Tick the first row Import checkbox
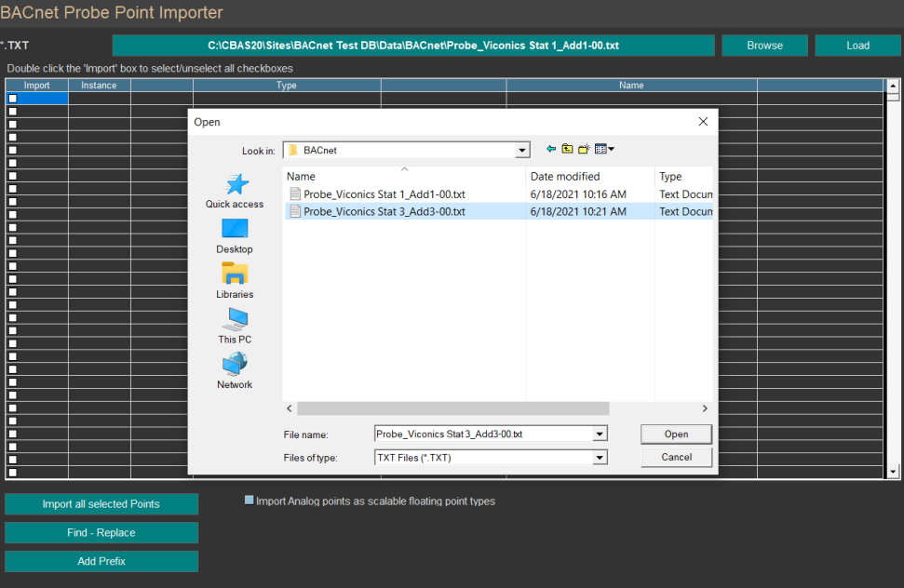 [13, 99]
